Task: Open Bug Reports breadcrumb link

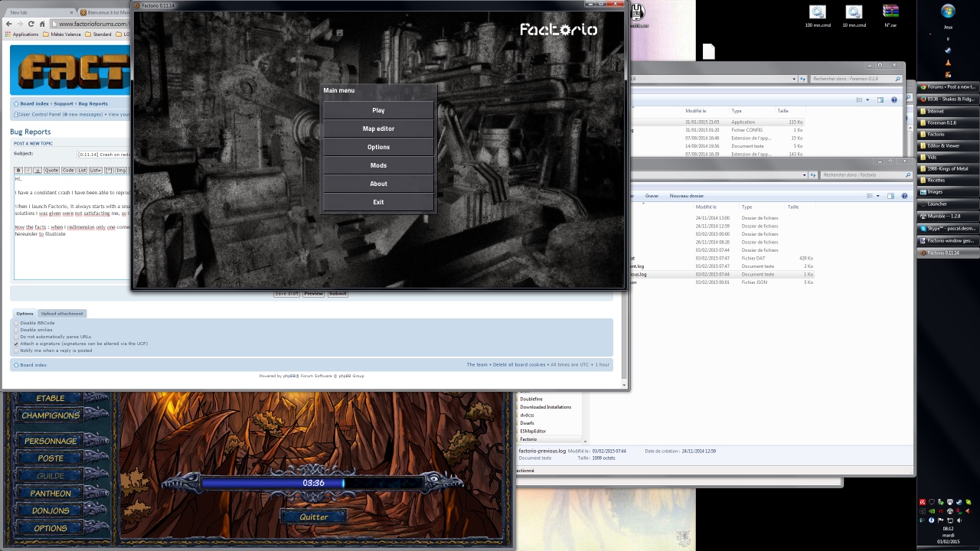Action: (x=93, y=103)
